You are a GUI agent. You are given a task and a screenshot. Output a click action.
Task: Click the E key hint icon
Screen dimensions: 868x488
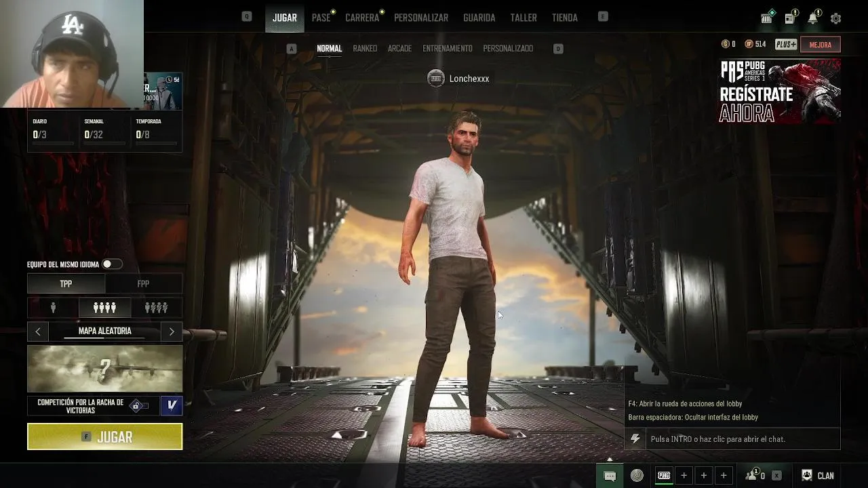click(603, 17)
